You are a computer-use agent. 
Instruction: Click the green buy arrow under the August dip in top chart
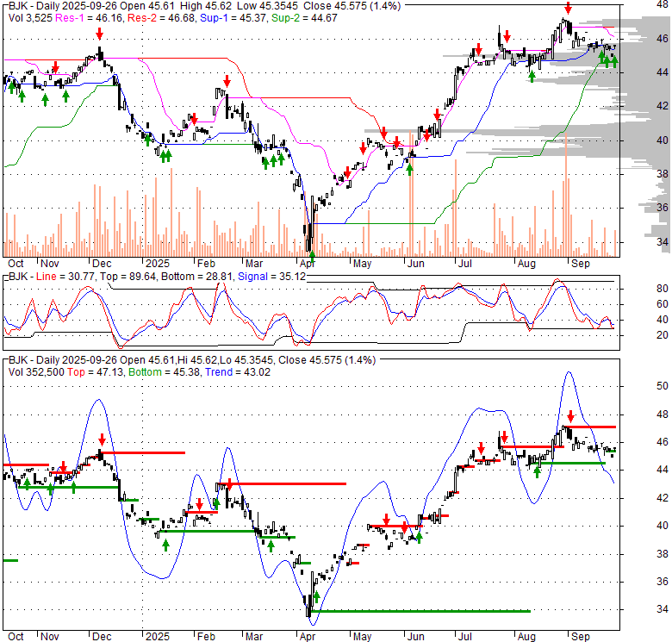click(532, 77)
